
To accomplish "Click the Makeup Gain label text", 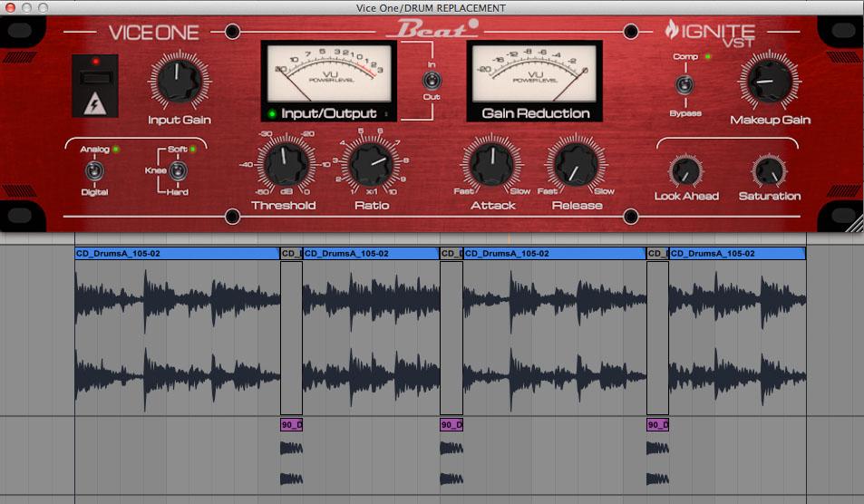I will click(x=771, y=120).
